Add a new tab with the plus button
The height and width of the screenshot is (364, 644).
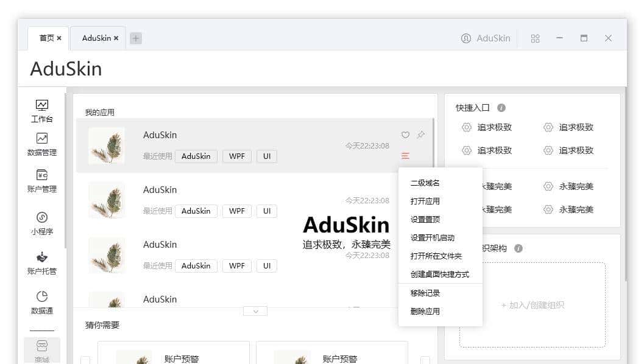pos(135,38)
